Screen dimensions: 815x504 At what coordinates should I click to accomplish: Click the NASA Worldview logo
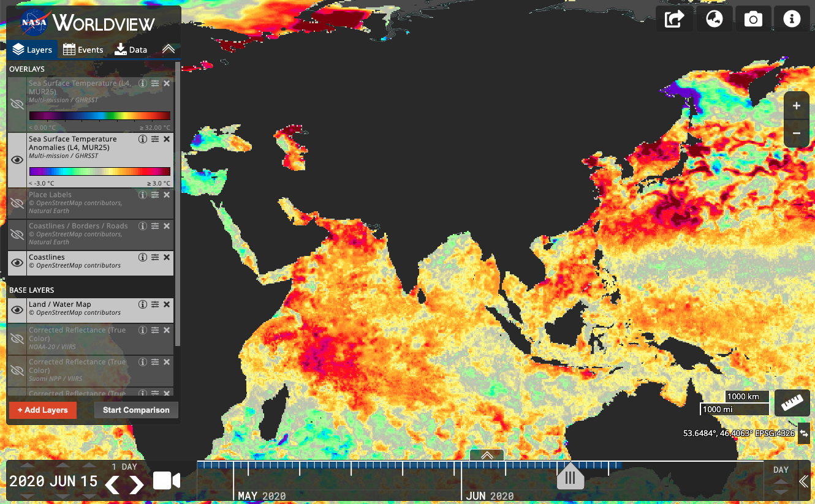click(x=88, y=23)
